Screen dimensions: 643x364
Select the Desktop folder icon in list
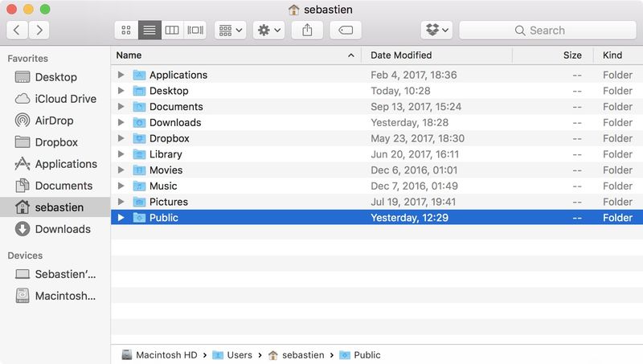[x=139, y=91]
